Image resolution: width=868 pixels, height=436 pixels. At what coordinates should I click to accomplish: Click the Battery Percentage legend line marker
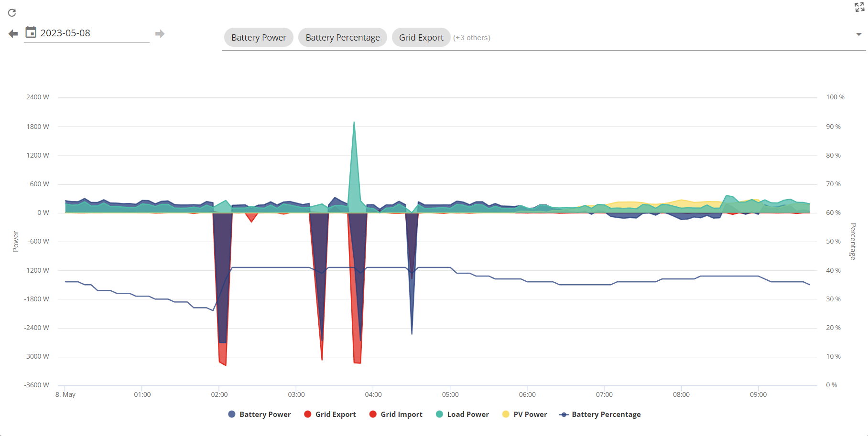point(564,415)
